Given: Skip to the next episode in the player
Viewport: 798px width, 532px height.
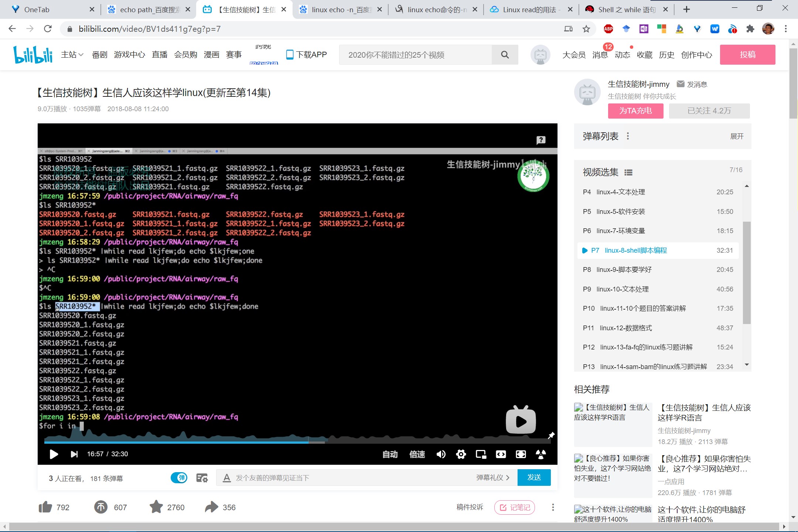Looking at the screenshot, I should [74, 454].
